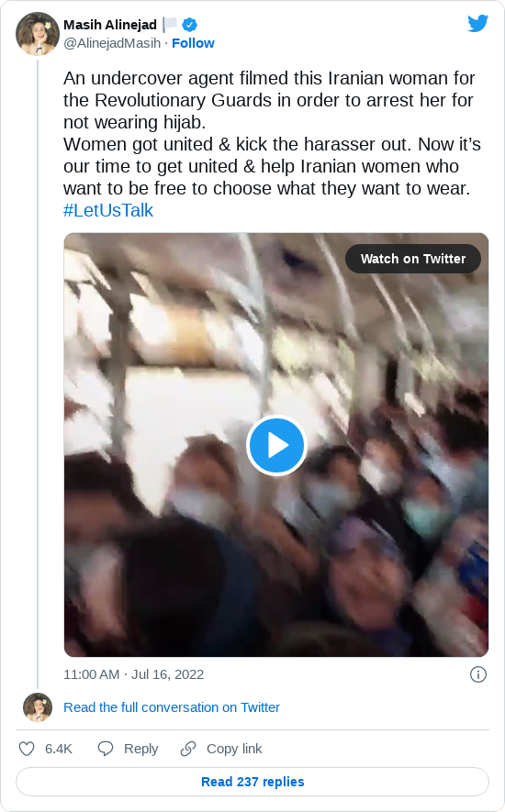Image resolution: width=505 pixels, height=812 pixels.
Task: Click the small avatar near conversation link
Action: [x=38, y=706]
